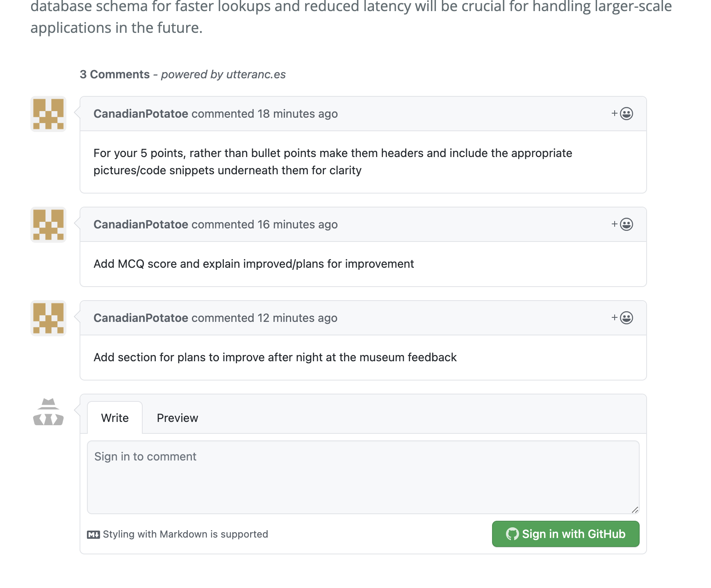Screen dimensions: 711x588
Task: Open CanadianPotatoe profile from second comment
Action: 141,224
